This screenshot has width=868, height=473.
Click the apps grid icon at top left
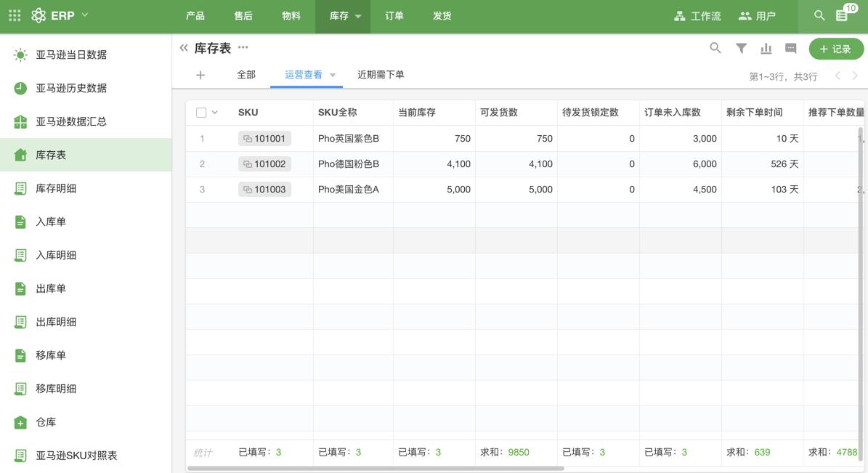pyautogui.click(x=14, y=15)
